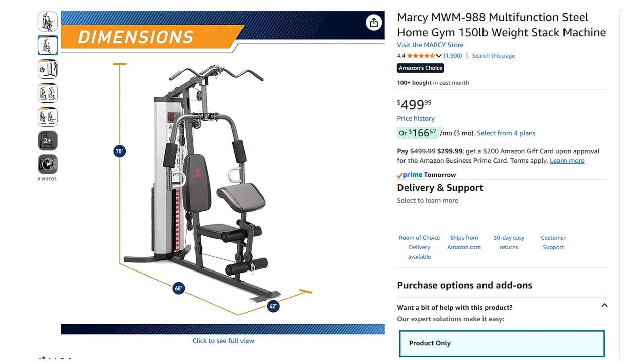
Task: Click Search this page link
Action: click(x=493, y=56)
